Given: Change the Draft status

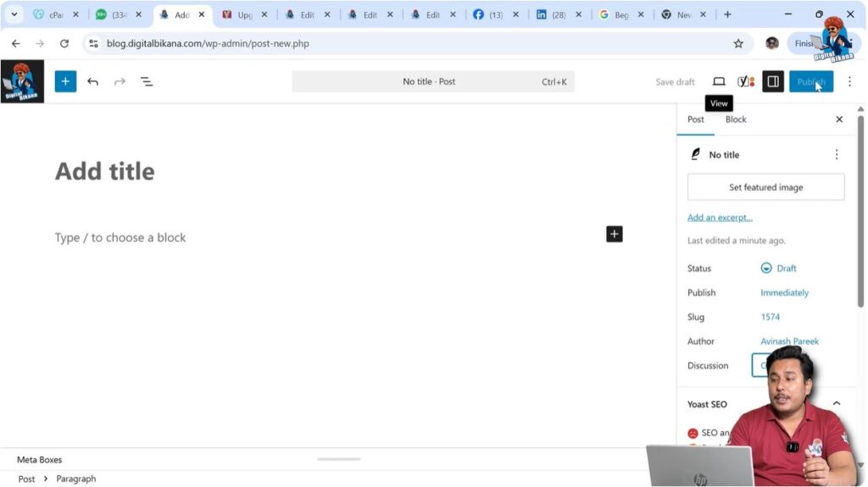Looking at the screenshot, I should [x=779, y=268].
